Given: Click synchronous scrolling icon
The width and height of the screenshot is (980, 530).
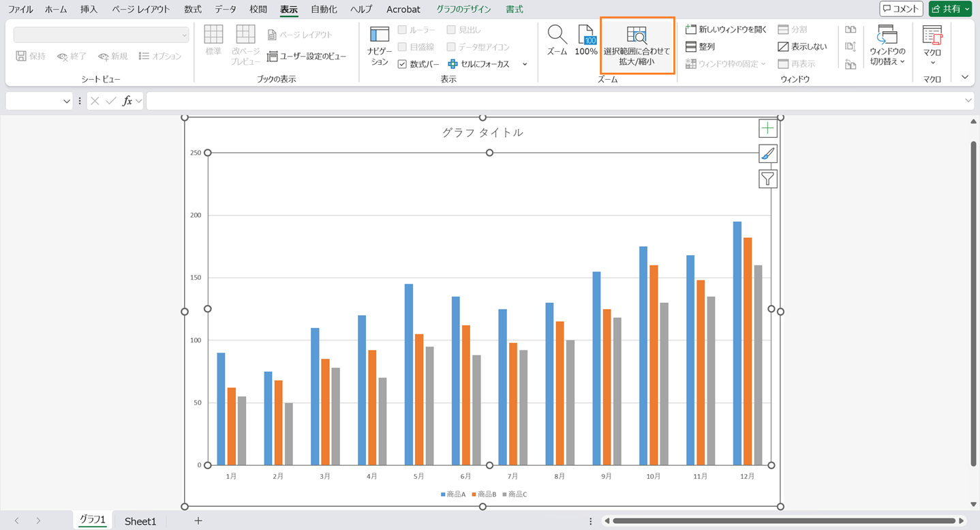Looking at the screenshot, I should click(x=851, y=46).
